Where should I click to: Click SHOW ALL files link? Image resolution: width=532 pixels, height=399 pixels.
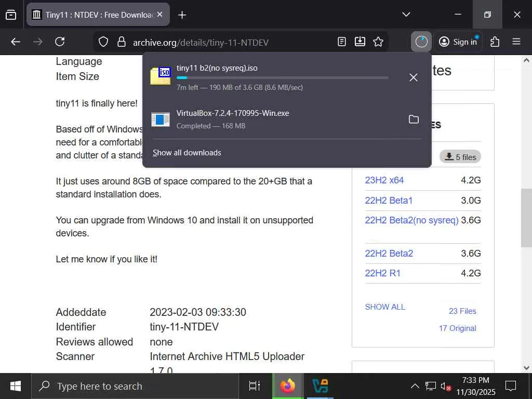(385, 307)
